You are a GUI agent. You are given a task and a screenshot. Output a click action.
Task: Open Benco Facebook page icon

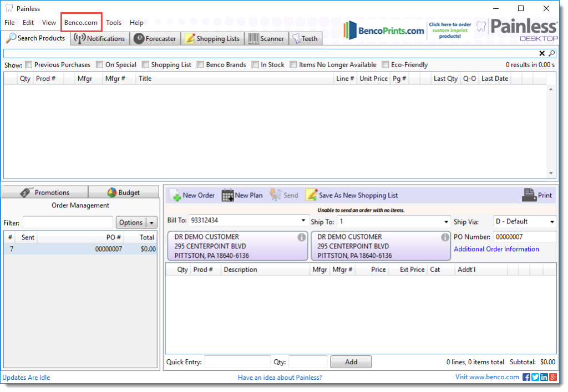pyautogui.click(x=526, y=378)
